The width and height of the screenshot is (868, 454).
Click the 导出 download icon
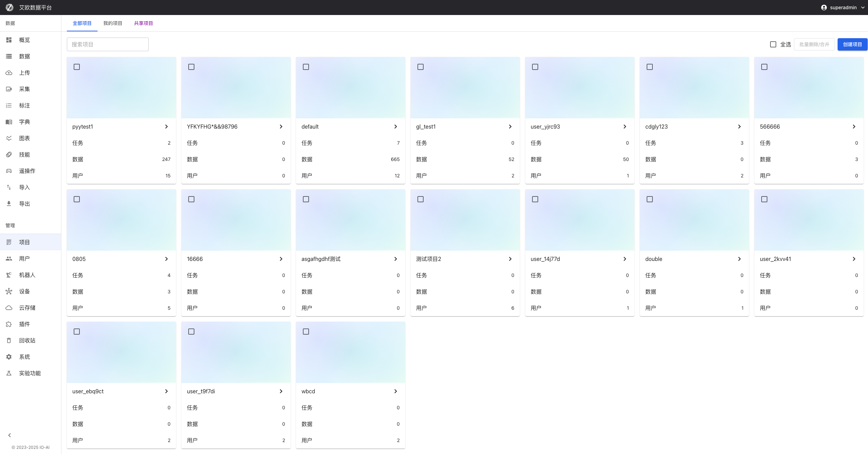tap(9, 204)
